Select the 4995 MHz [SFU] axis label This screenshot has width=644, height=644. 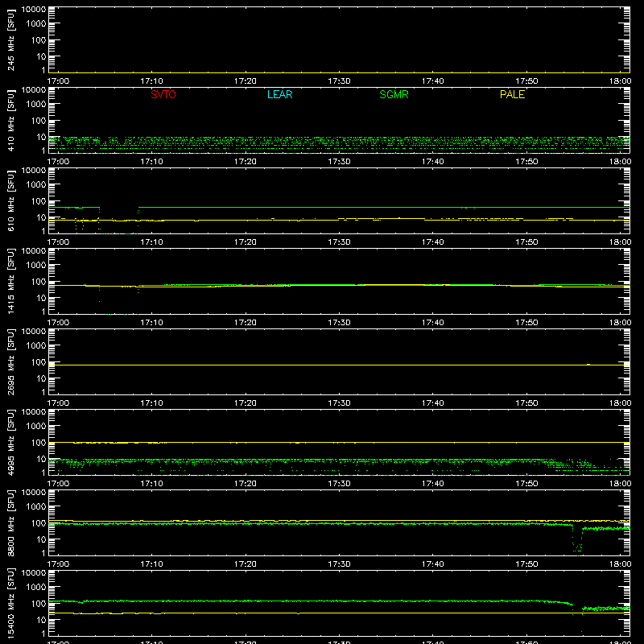tap(10, 443)
